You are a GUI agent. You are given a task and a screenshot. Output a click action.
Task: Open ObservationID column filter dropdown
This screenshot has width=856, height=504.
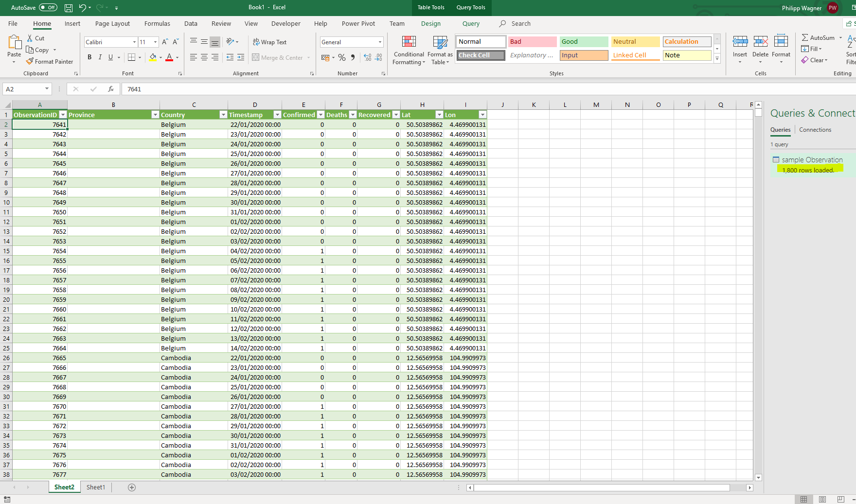click(x=63, y=115)
